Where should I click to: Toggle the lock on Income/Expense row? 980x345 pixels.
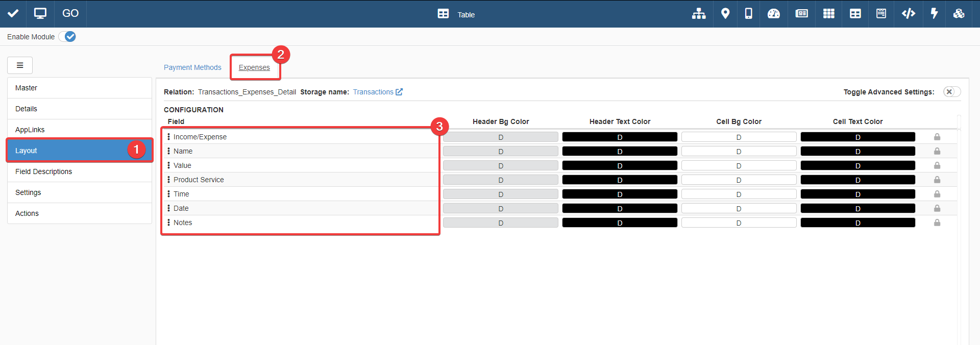pos(937,137)
